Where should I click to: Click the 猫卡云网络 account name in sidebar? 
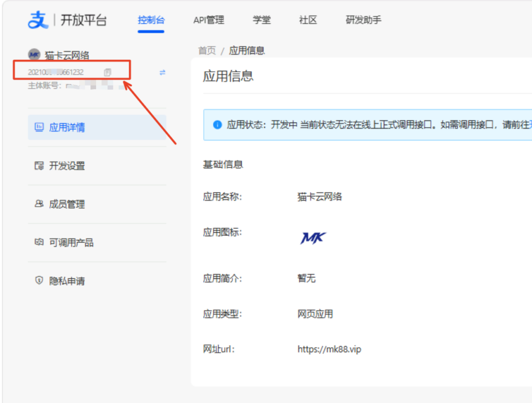tap(67, 55)
